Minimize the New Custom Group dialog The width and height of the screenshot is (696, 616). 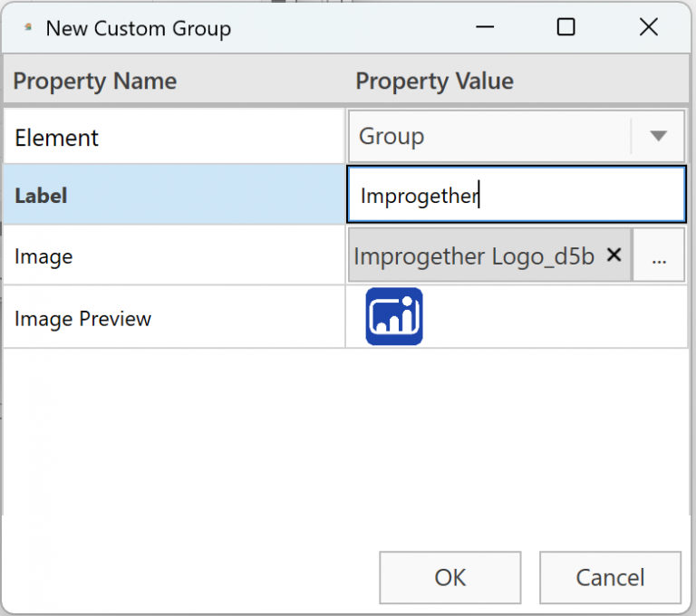click(x=483, y=28)
